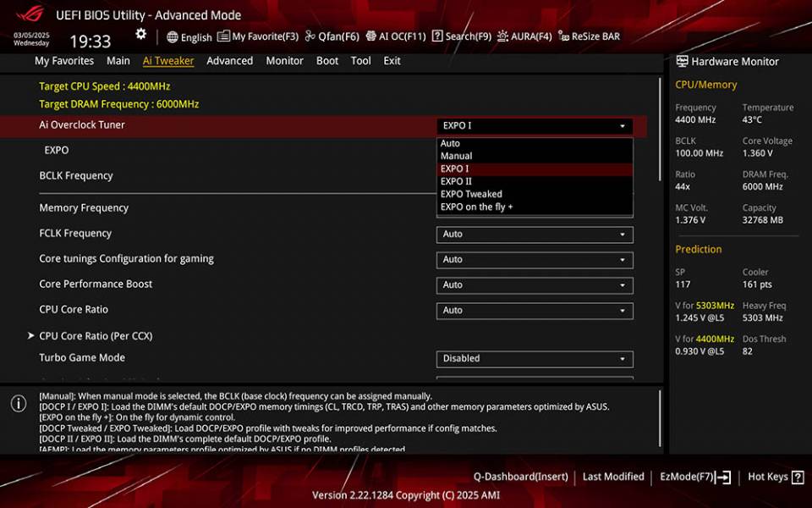Choose Auto in overclock tuner list
812x508 pixels.
pyautogui.click(x=535, y=143)
